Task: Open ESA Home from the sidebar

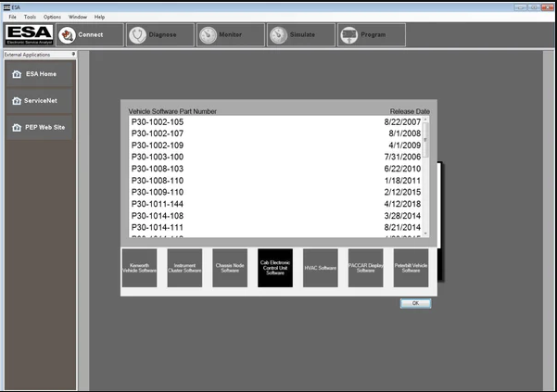Action: pyautogui.click(x=37, y=74)
